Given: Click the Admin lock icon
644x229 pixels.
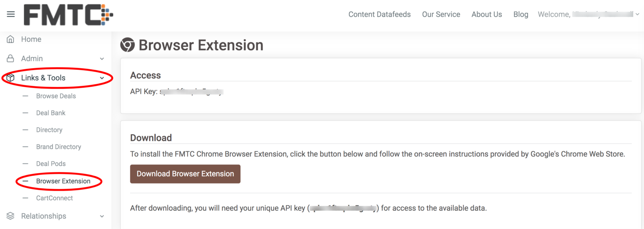Looking at the screenshot, I should point(10,58).
